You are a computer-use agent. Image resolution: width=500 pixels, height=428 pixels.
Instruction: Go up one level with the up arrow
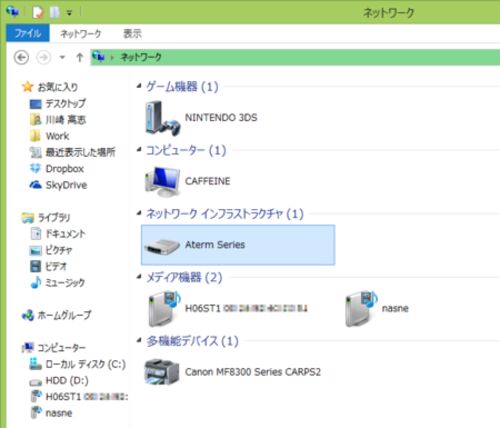tap(79, 57)
